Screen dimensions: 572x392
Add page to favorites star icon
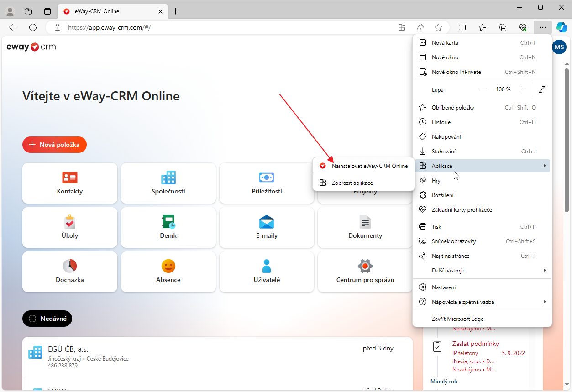tap(438, 27)
